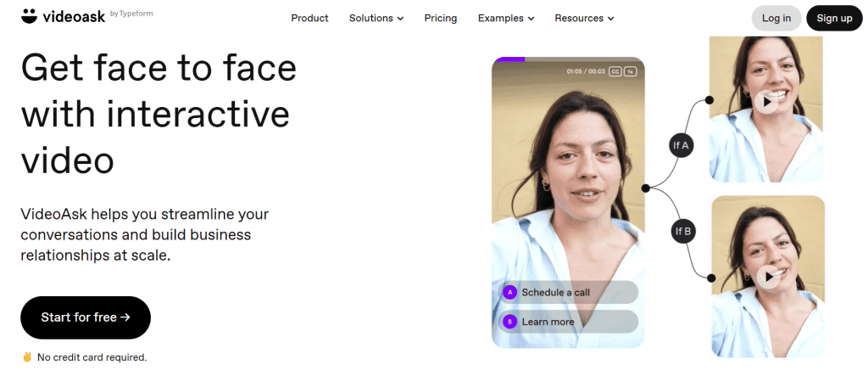Screen dimensions: 868x376
Task: Click the Log in button
Action: pos(776,18)
